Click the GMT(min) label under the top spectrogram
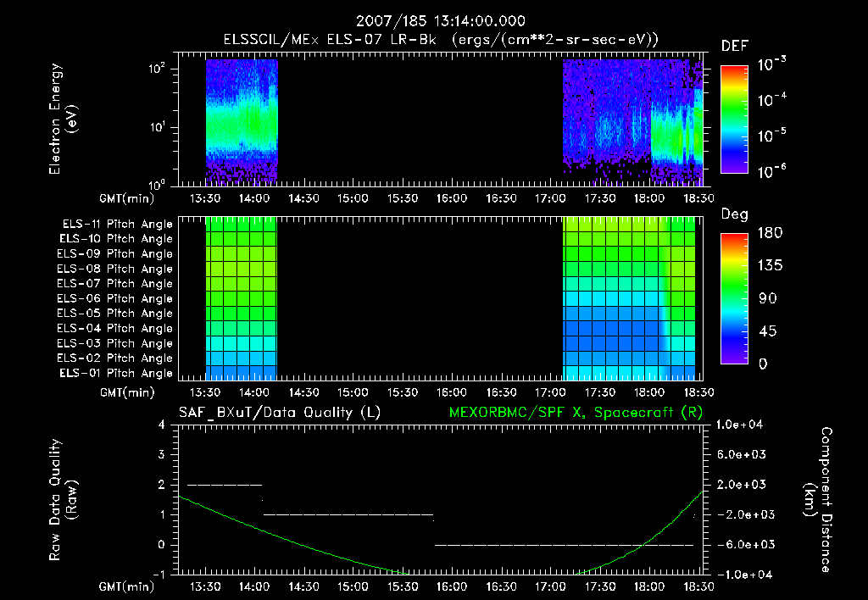Screen dimensions: 868x600 (127, 198)
